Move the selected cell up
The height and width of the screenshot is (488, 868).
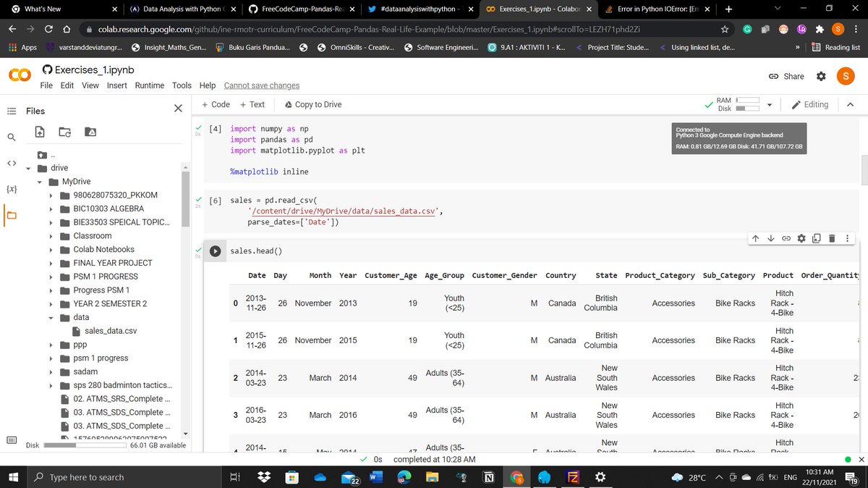click(755, 238)
